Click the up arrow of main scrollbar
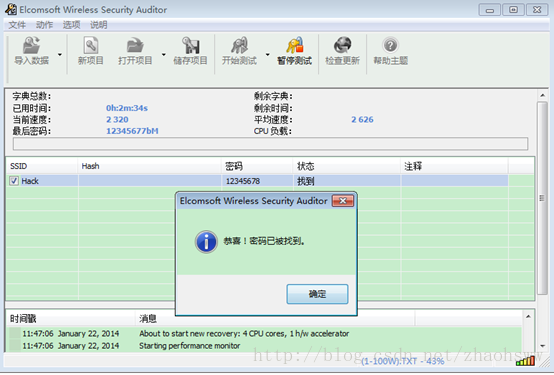554x375 pixels. [x=542, y=95]
